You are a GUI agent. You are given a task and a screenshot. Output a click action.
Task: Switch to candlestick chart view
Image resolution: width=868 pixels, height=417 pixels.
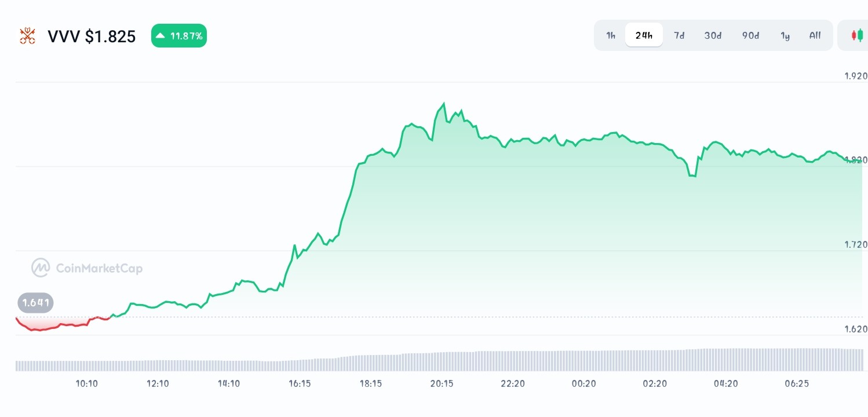[856, 35]
